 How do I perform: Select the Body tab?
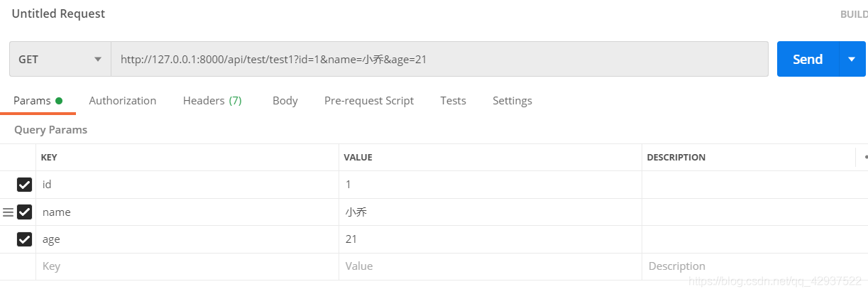tap(285, 101)
